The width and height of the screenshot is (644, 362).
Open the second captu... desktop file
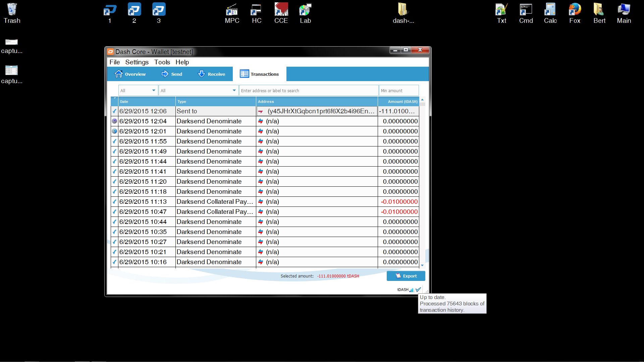pos(12,74)
